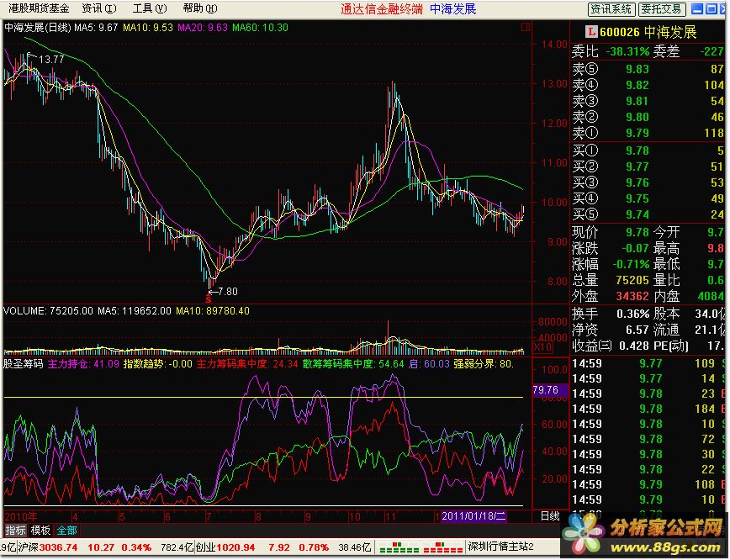Click the 主力筹码集中度: 24.34 label
The image size is (730, 560).
pos(246,363)
